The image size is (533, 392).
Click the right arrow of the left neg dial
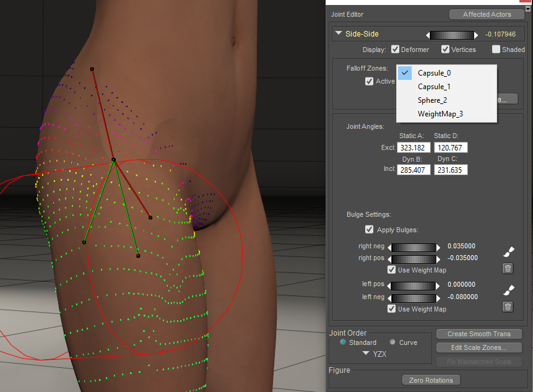439,298
